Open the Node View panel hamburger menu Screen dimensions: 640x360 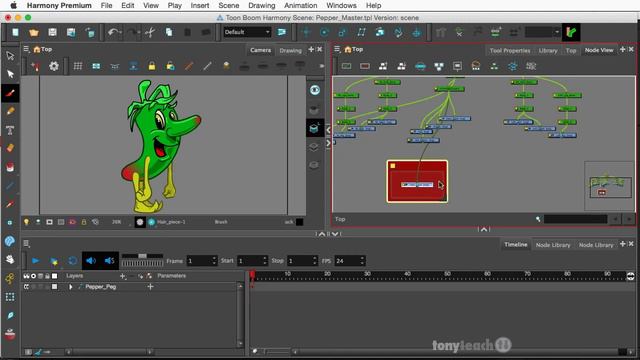pos(337,49)
